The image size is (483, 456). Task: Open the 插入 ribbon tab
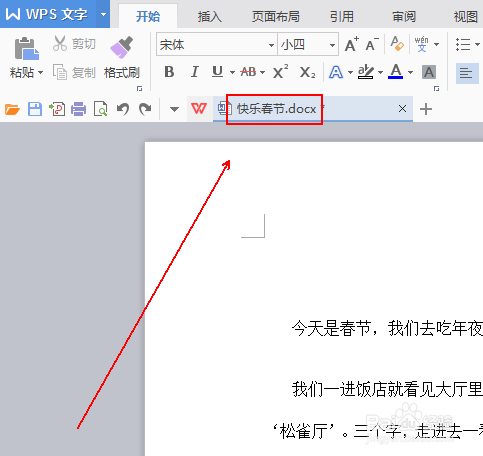click(209, 16)
